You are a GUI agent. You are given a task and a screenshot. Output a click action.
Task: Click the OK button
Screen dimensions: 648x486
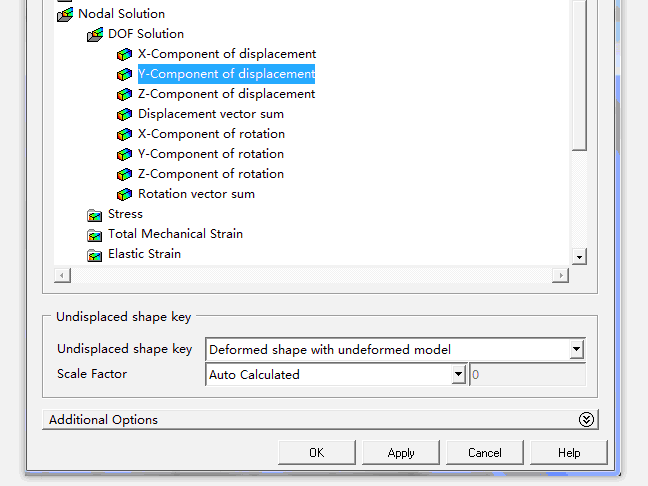coord(317,453)
